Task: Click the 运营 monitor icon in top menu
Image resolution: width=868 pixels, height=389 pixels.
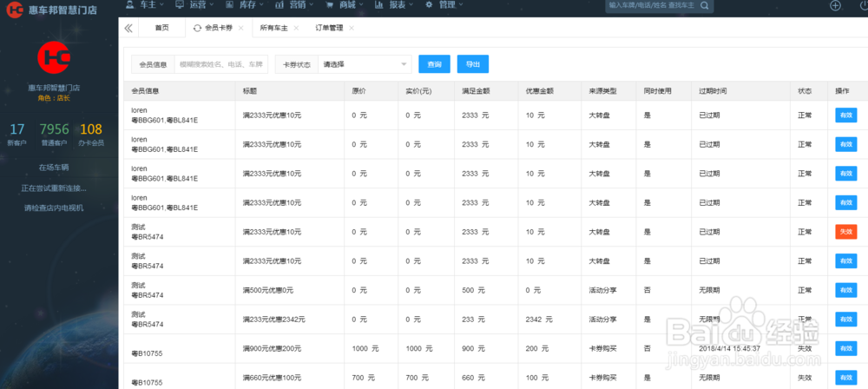Action: click(x=180, y=4)
